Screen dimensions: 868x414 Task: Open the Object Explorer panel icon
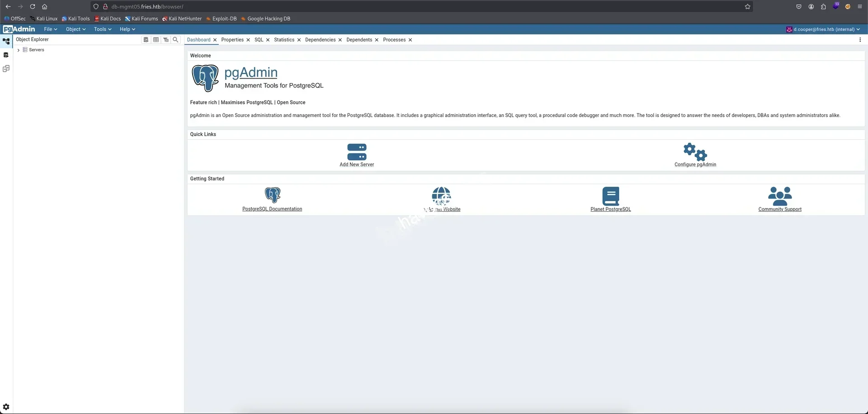[6, 41]
